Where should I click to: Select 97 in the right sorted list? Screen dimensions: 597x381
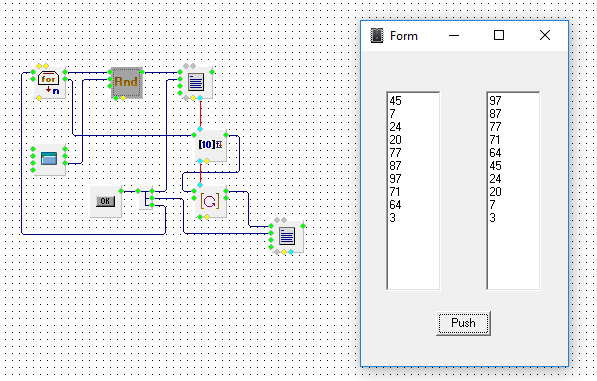coord(495,101)
